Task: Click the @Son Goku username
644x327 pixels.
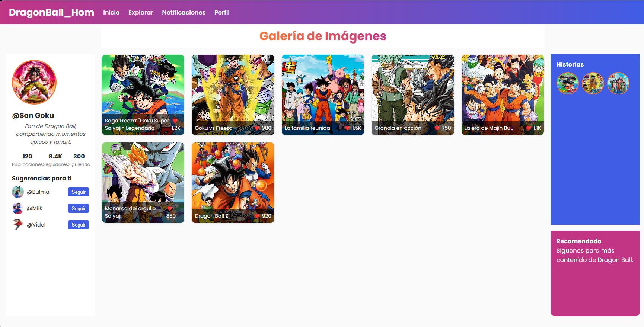Action: point(33,115)
